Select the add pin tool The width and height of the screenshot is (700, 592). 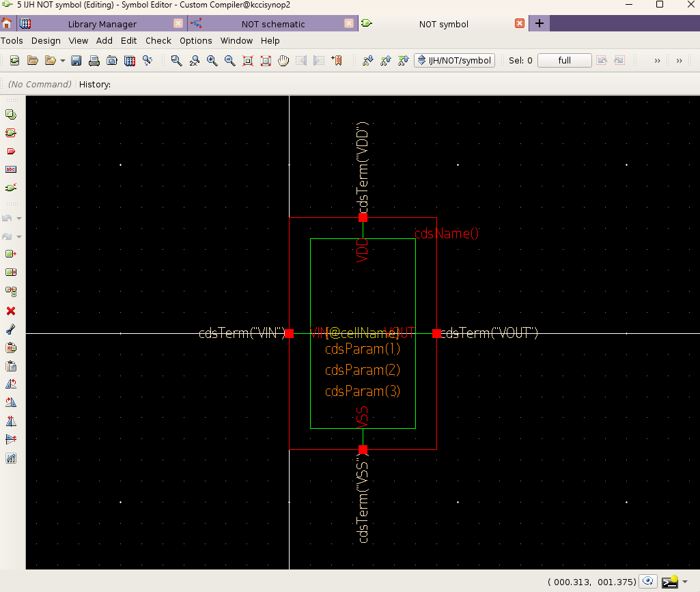pyautogui.click(x=11, y=152)
